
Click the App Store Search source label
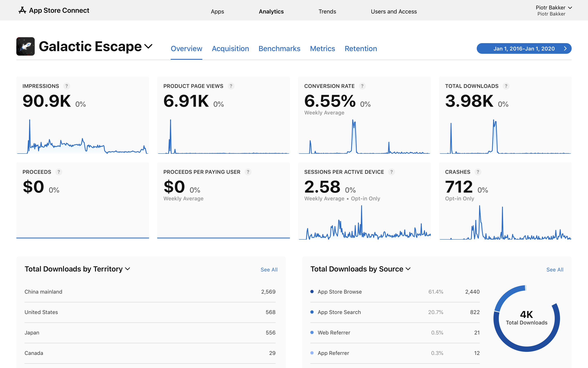[339, 312]
